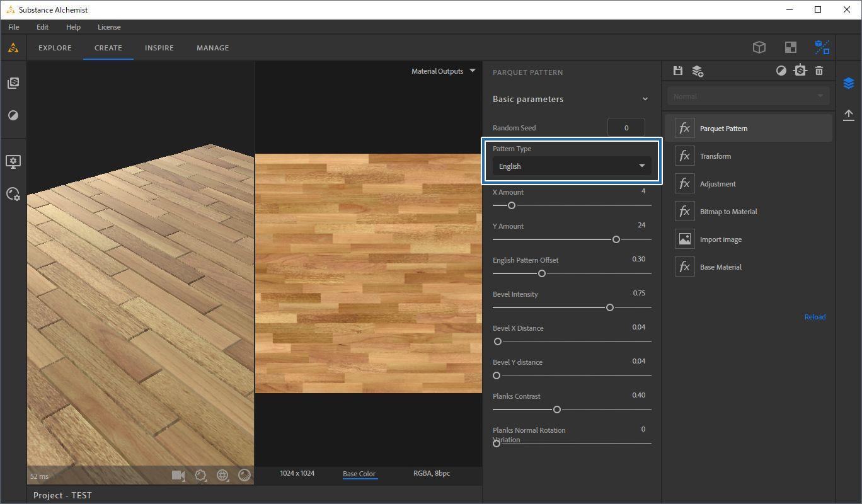Click the add layer icon

pyautogui.click(x=698, y=71)
